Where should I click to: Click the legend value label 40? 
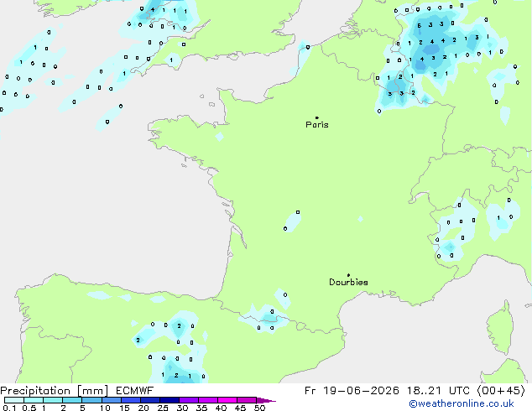click(x=222, y=408)
